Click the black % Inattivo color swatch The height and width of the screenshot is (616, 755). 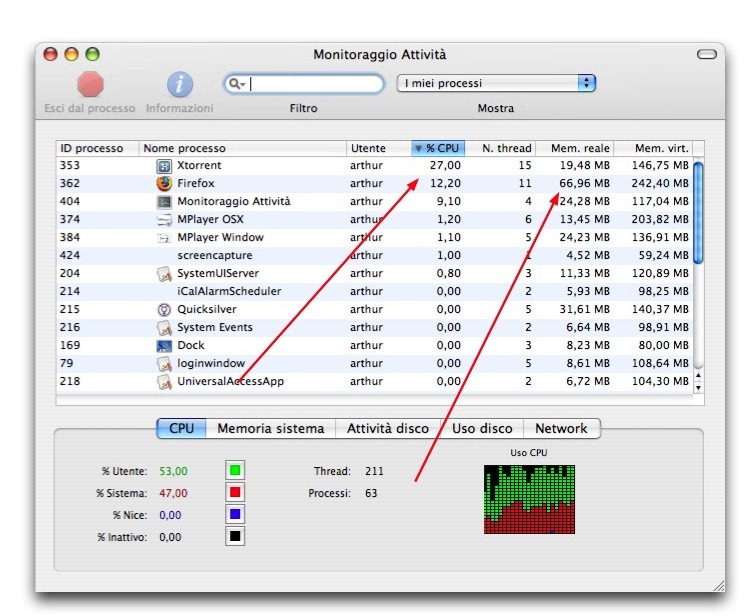(x=235, y=536)
